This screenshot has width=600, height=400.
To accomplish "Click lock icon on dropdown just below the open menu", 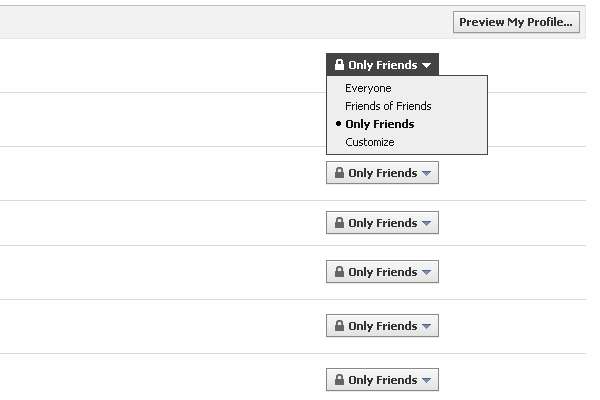I will 339,173.
